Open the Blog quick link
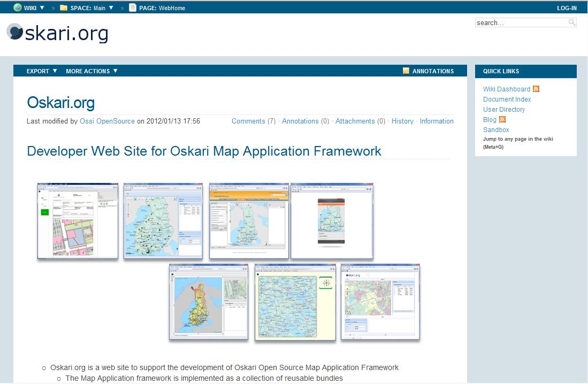Screen dimensions: 588x384 point(490,119)
